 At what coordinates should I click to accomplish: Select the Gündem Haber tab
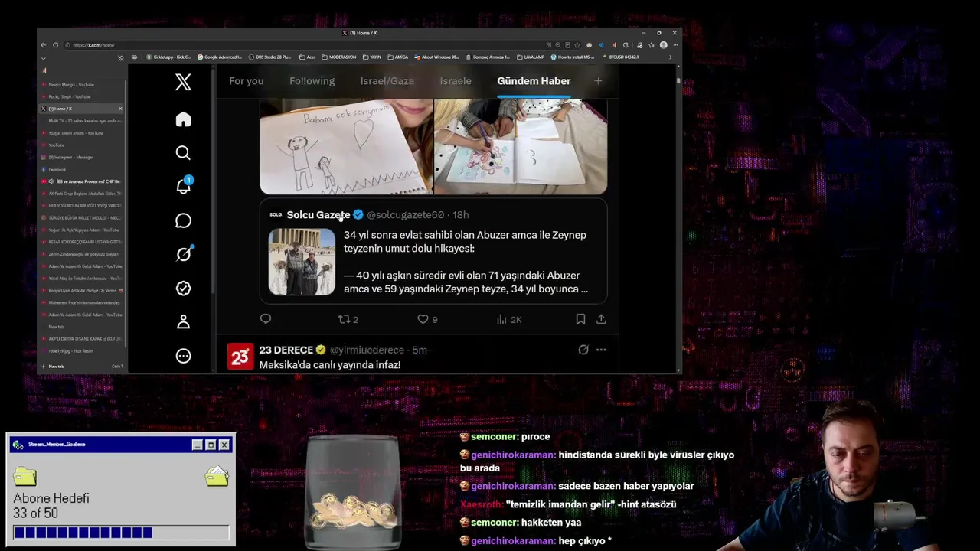tap(534, 81)
